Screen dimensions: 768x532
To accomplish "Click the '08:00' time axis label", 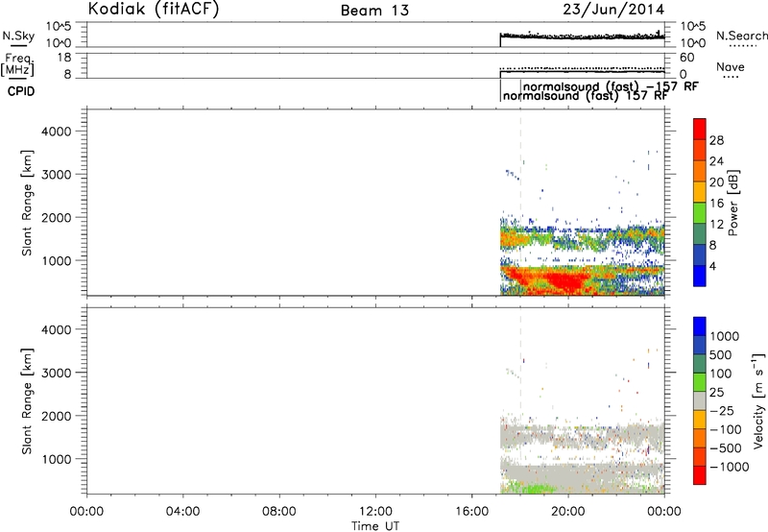I will 279,512.
